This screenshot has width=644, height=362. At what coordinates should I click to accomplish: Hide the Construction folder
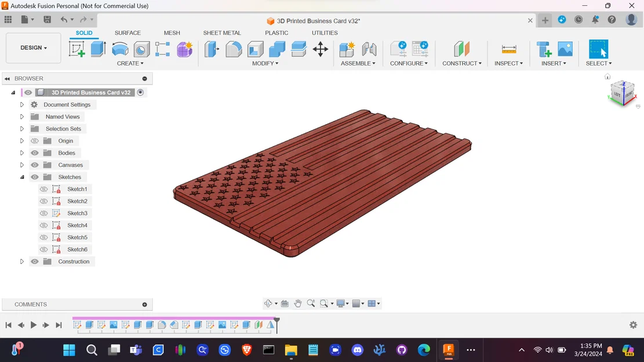tap(35, 261)
